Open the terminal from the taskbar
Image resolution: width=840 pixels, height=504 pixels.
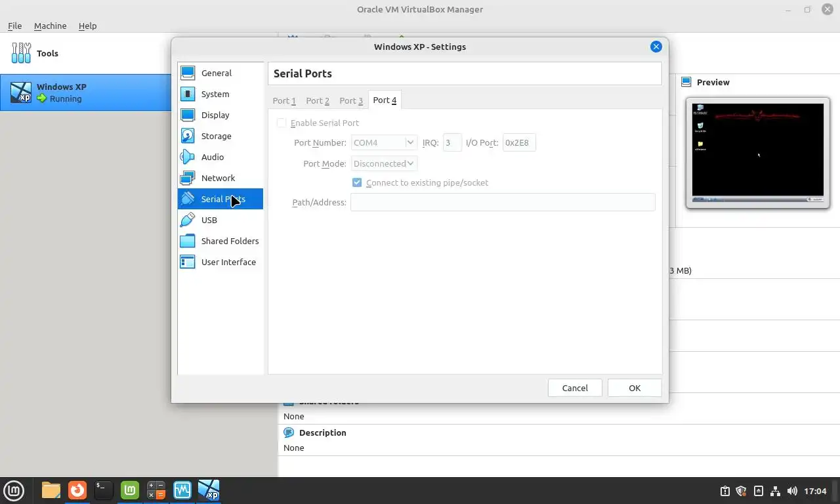click(104, 490)
